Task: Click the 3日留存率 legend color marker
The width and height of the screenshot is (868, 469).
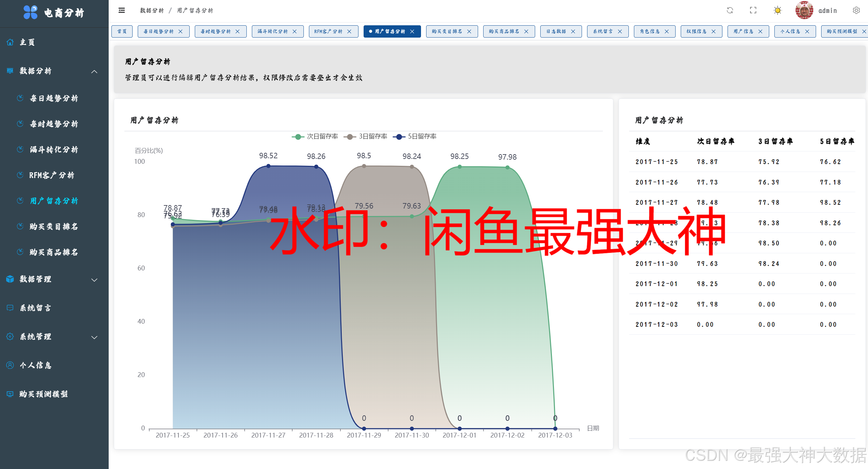Action: pyautogui.click(x=350, y=137)
